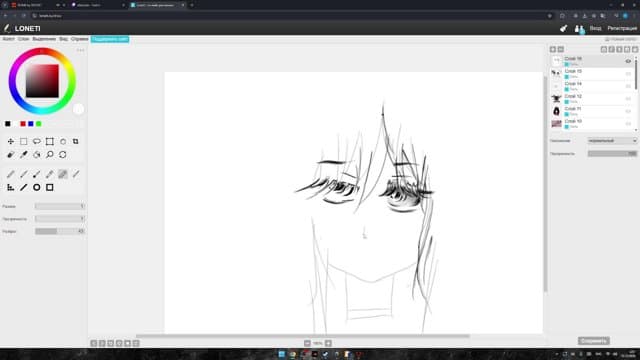Zoom in with the plus button
Screen dimensions: 640x360
(x=328, y=343)
